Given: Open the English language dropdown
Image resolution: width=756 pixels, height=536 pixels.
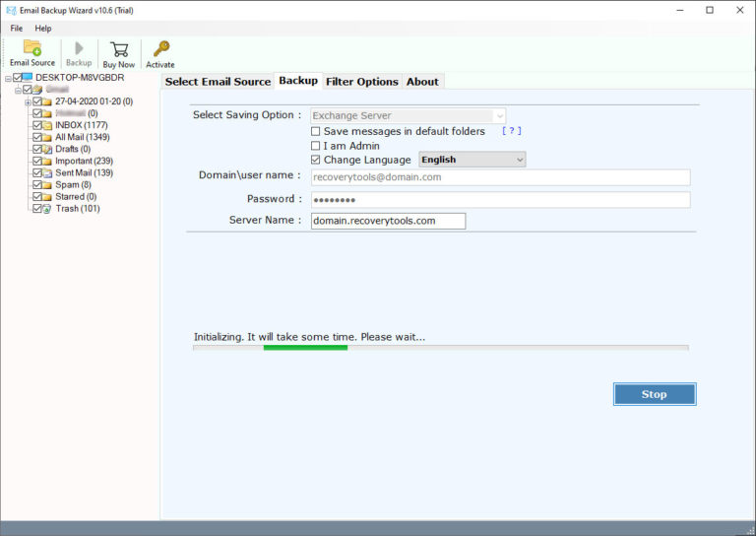Looking at the screenshot, I should coord(472,160).
